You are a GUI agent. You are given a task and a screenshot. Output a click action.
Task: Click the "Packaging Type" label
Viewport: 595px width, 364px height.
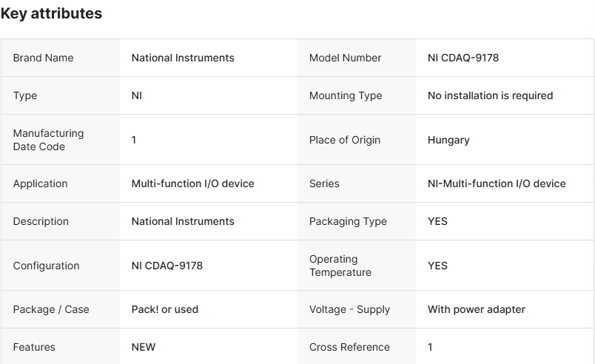[x=348, y=221]
